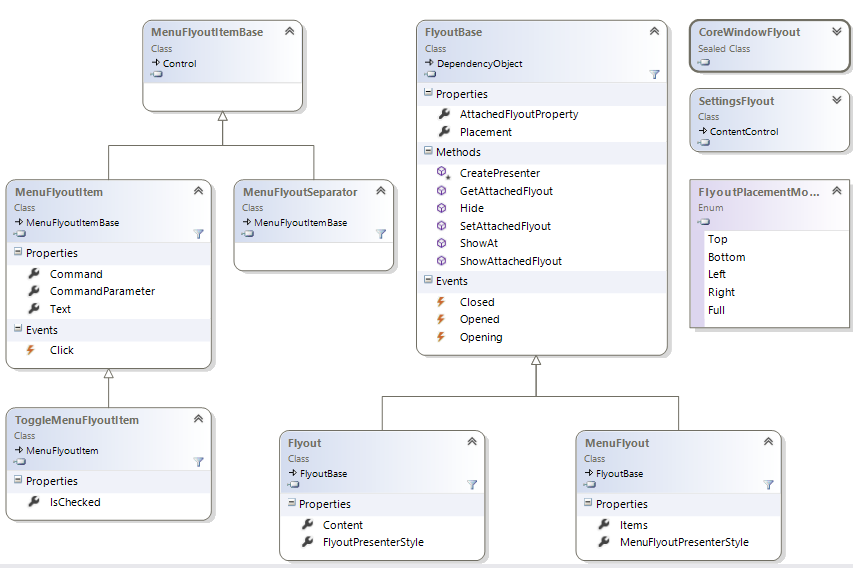Collapse Properties section in Flyout class

pyautogui.click(x=292, y=503)
